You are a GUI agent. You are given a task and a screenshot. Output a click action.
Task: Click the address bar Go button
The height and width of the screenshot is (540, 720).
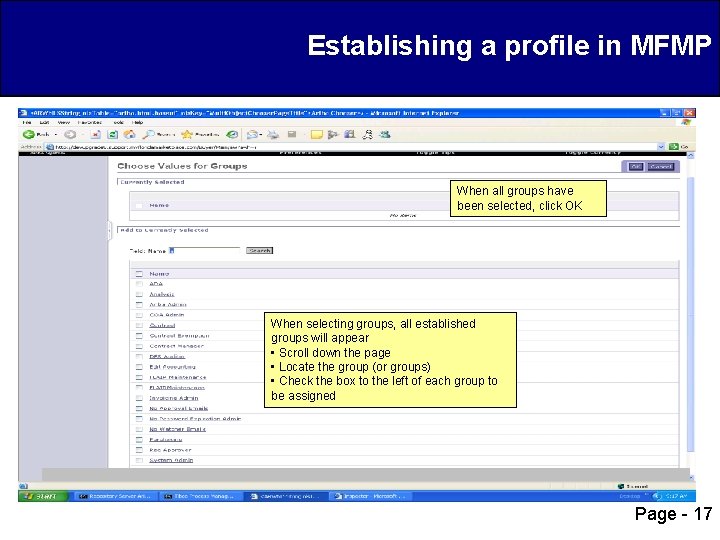tap(679, 147)
